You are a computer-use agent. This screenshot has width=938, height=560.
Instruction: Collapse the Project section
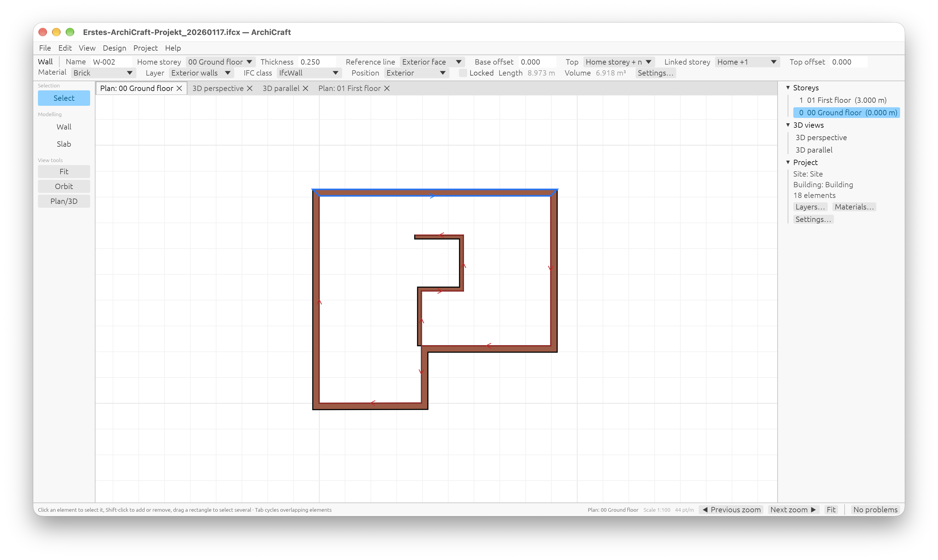tap(788, 162)
